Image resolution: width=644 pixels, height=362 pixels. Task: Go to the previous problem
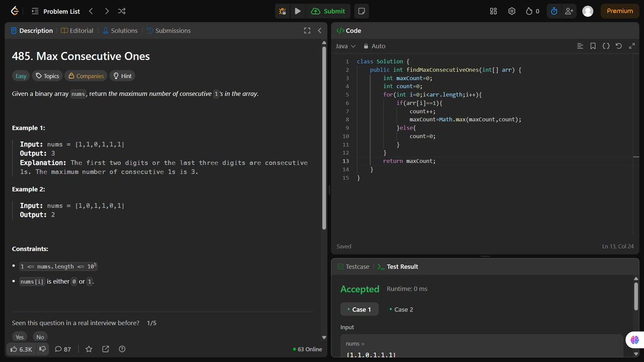pos(91,11)
